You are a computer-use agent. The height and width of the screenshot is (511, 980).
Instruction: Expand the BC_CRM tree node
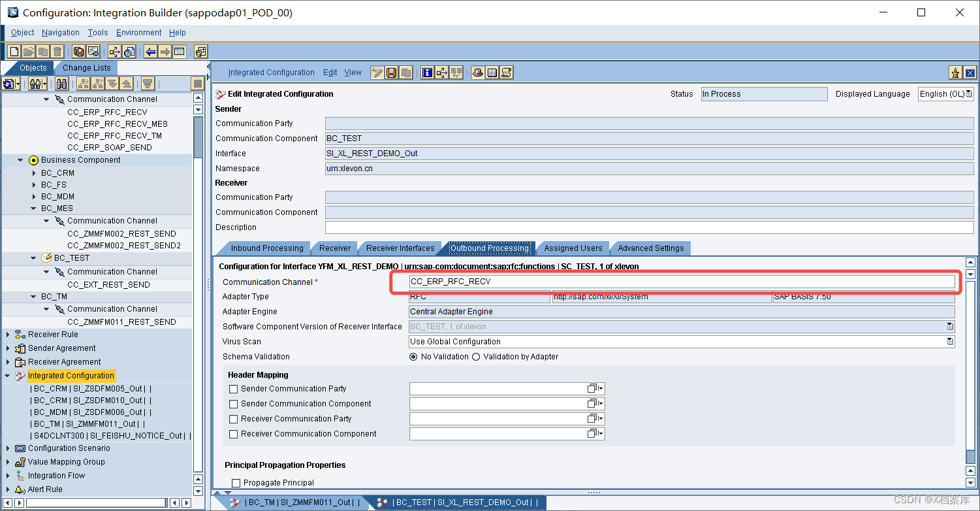tap(34, 173)
